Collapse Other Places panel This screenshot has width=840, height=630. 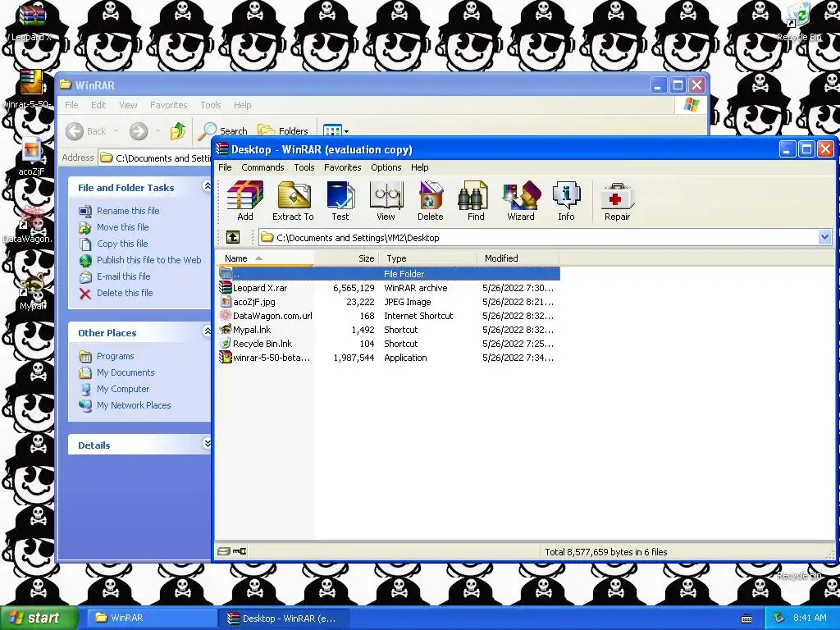coord(207,331)
